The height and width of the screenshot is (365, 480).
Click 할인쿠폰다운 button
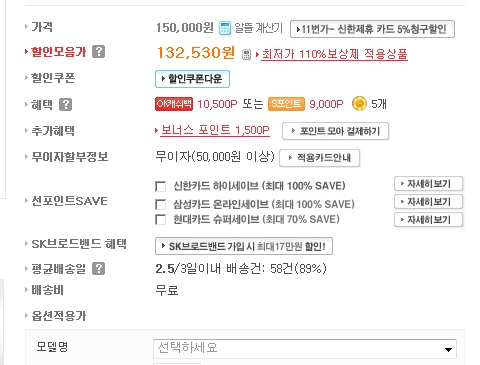click(192, 79)
